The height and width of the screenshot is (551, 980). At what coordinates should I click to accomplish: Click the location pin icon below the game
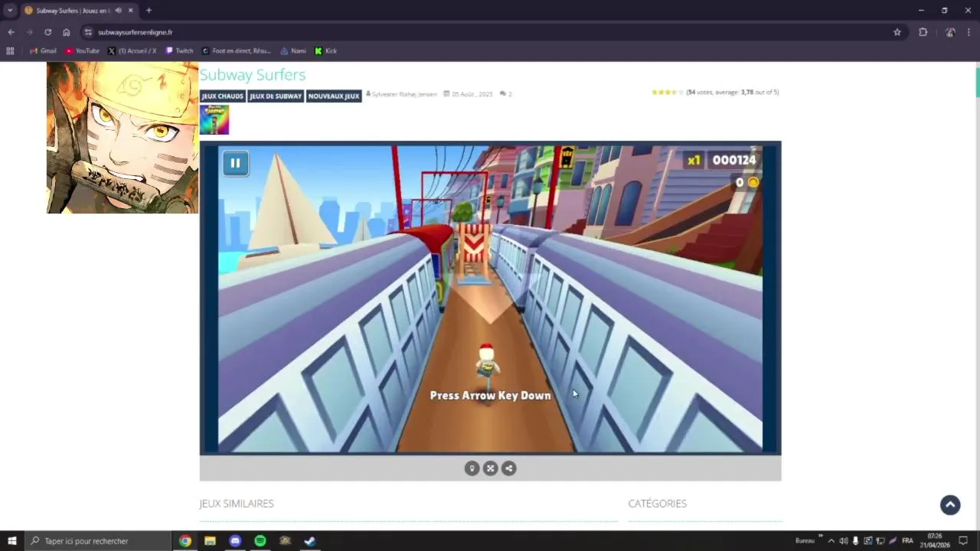click(x=472, y=468)
